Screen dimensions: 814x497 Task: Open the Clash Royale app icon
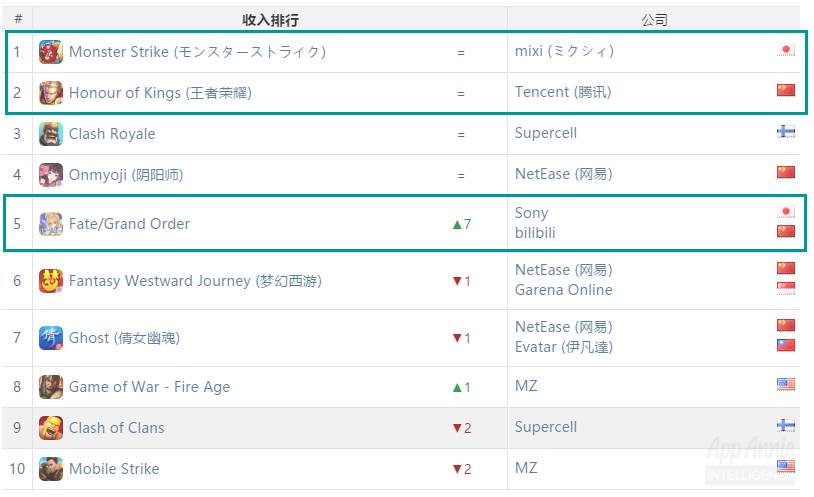pyautogui.click(x=50, y=134)
